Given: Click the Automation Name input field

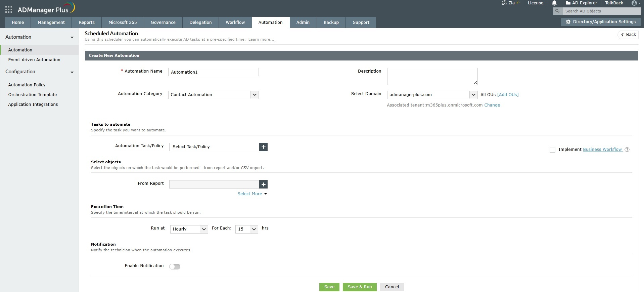Looking at the screenshot, I should 214,72.
